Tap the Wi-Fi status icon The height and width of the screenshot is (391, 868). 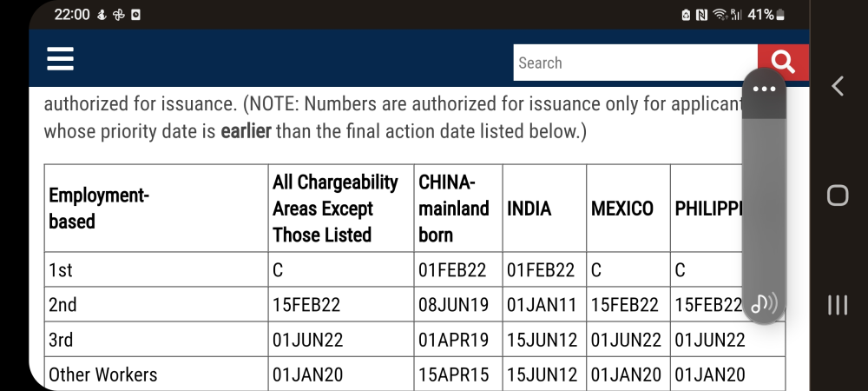click(x=719, y=15)
